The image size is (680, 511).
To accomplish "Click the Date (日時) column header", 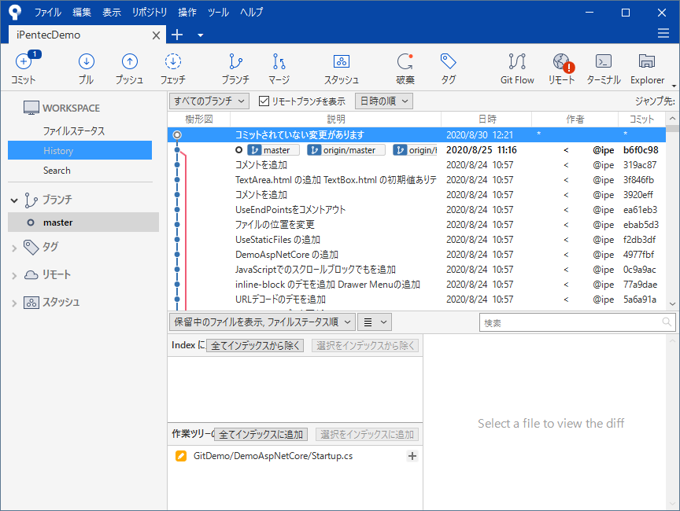I will 487,119.
